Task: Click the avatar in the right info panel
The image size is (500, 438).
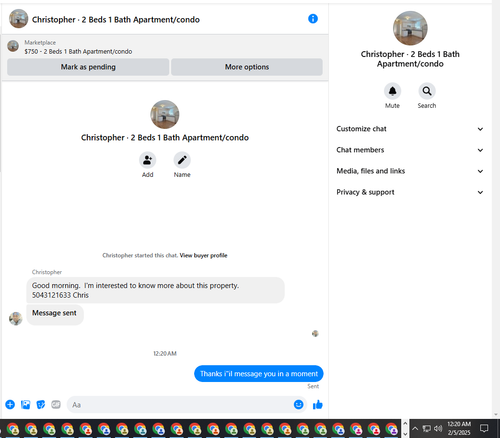Action: [x=410, y=28]
